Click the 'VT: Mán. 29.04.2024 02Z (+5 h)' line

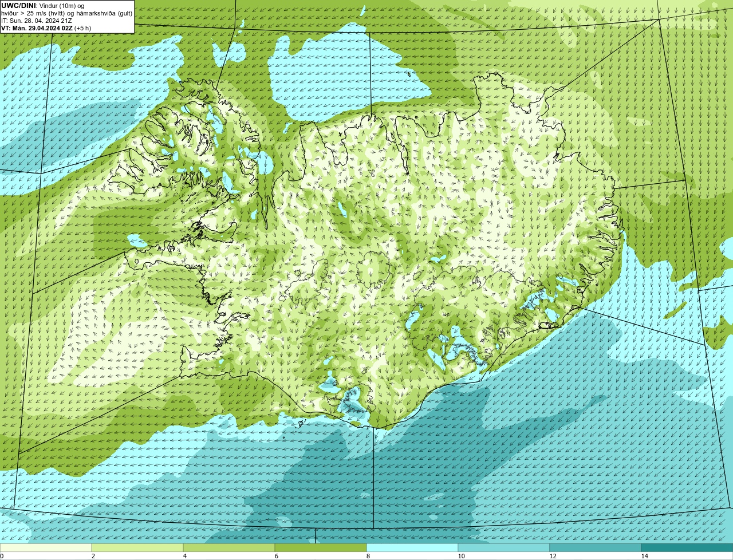coord(46,28)
